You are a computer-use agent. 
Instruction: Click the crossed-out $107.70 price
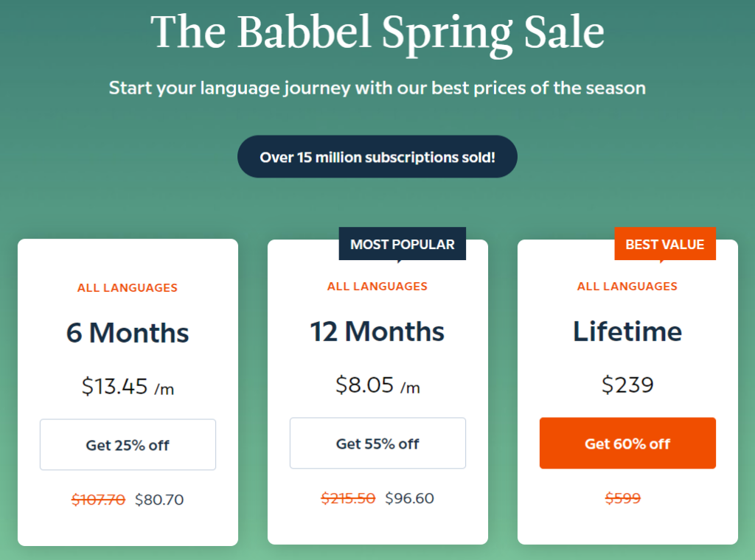[98, 499]
